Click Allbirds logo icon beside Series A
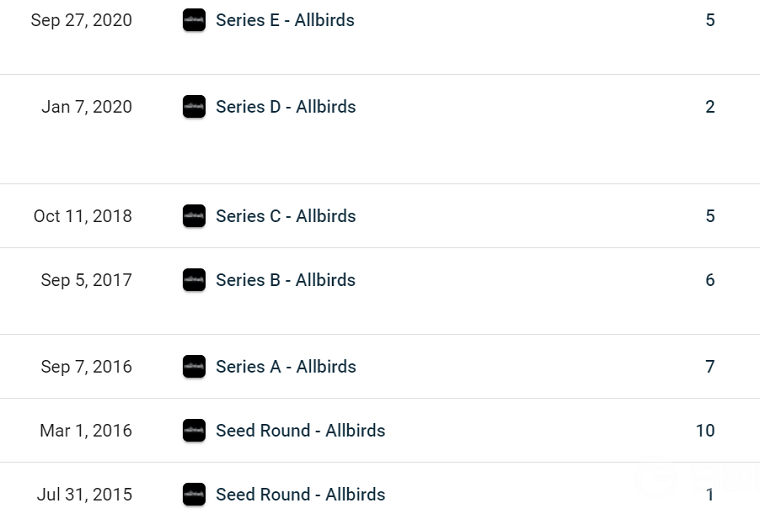The height and width of the screenshot is (519, 760). point(194,366)
